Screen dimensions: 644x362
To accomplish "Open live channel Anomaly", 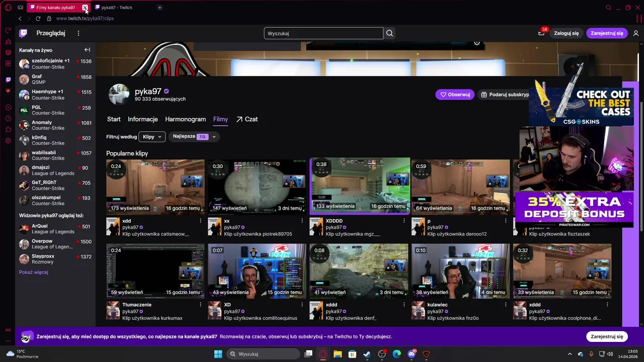I will coord(55,125).
